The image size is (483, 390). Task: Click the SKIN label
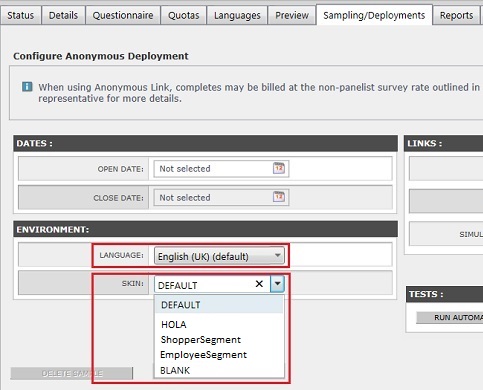[133, 284]
